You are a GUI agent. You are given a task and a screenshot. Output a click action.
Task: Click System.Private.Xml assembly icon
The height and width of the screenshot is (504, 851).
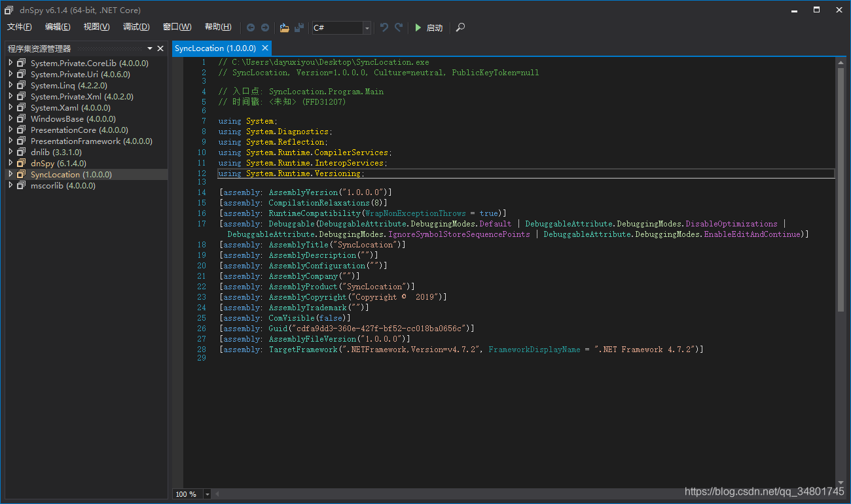(22, 96)
